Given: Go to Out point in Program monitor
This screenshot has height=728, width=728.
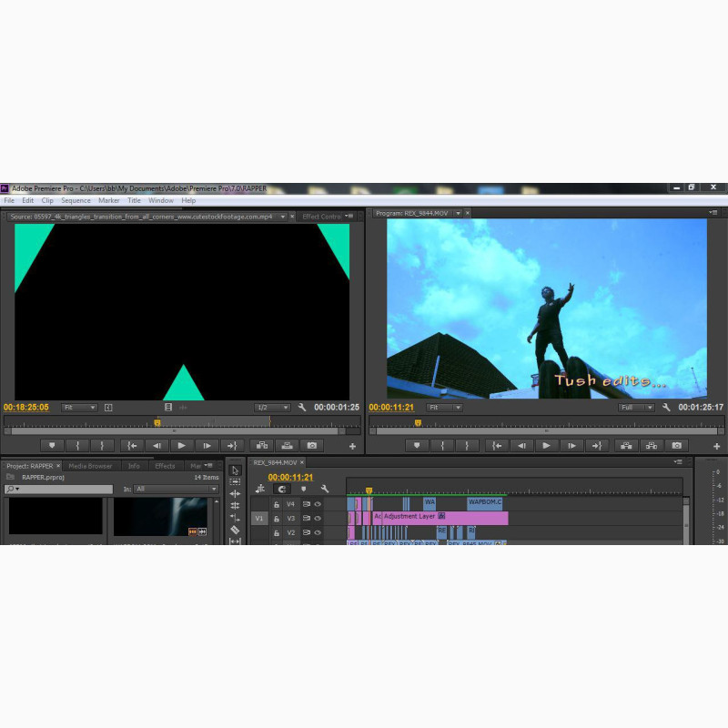Looking at the screenshot, I should [x=597, y=446].
